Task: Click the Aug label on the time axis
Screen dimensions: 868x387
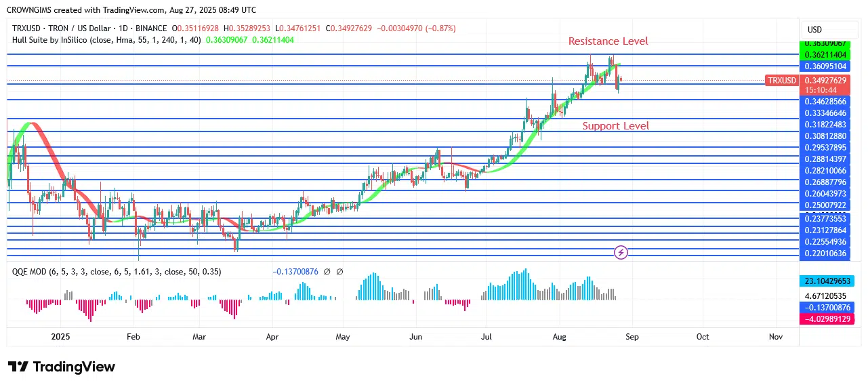Action: tap(559, 336)
